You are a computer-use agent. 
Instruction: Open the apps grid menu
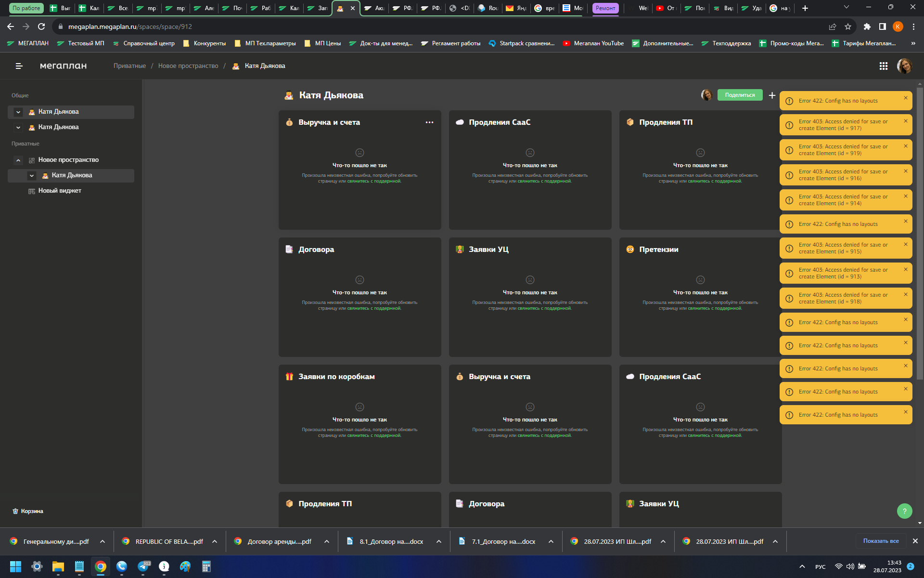point(884,66)
